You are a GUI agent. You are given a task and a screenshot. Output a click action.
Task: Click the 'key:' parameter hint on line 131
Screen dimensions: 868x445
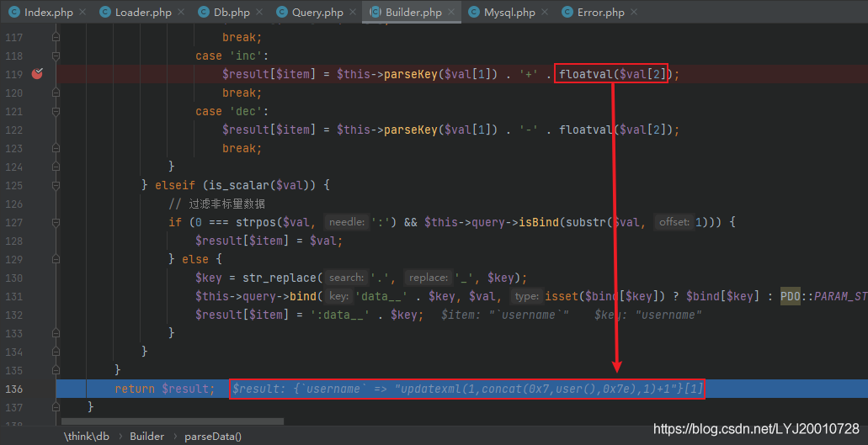[338, 296]
